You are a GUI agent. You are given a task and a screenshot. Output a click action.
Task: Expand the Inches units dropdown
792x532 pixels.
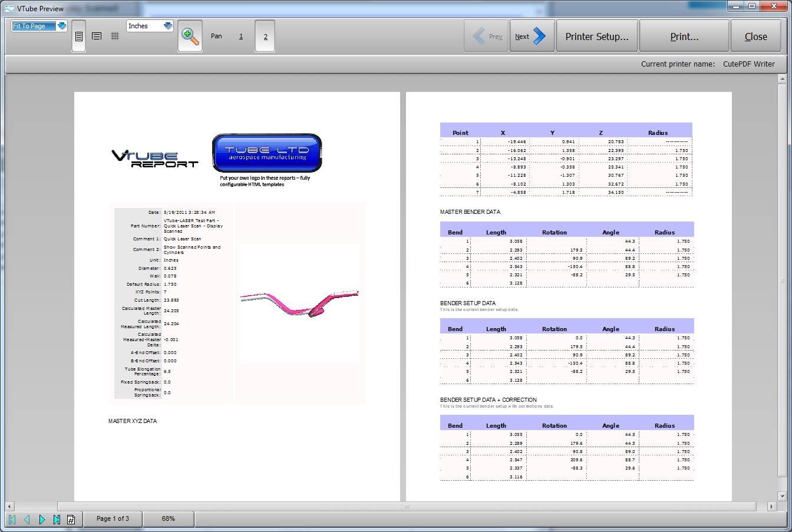pyautogui.click(x=167, y=26)
